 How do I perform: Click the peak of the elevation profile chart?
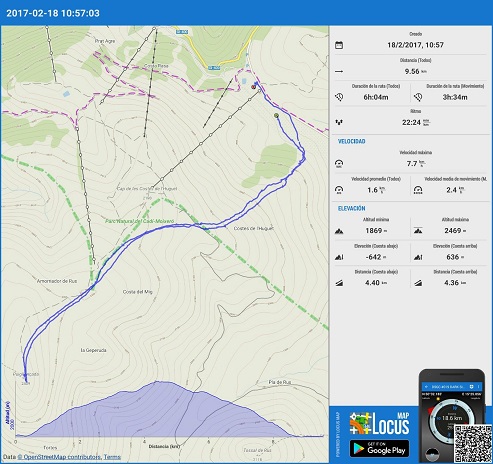[x=157, y=382]
